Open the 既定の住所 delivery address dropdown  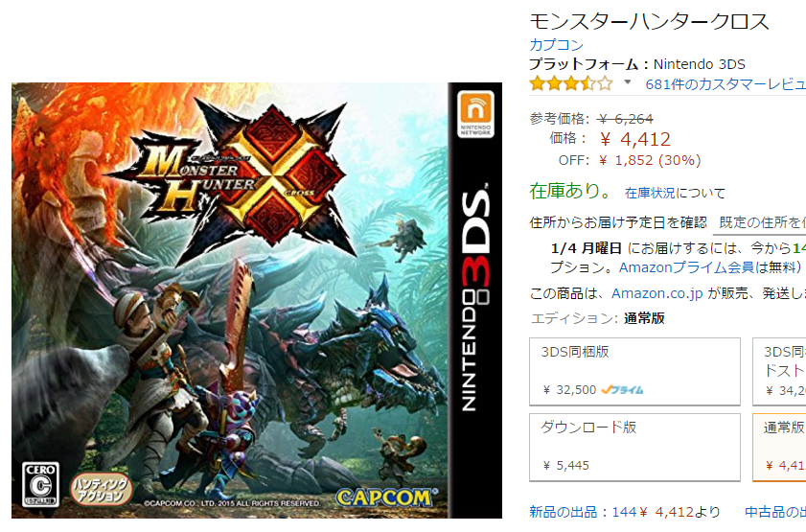tap(759, 222)
